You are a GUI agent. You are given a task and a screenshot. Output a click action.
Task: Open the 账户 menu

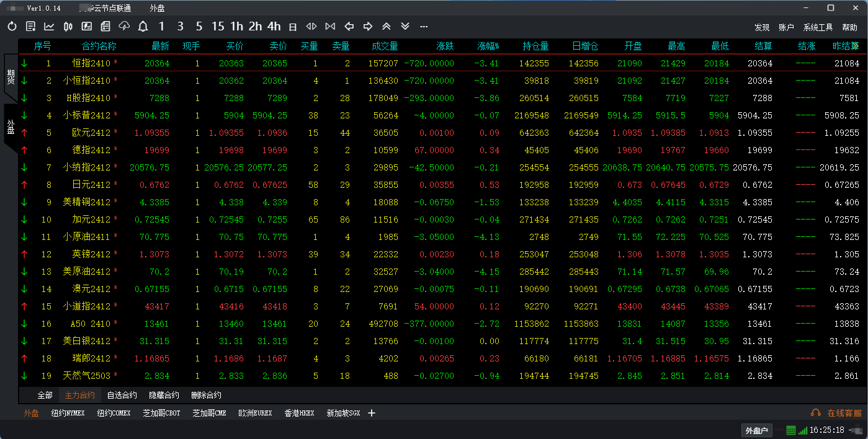pos(786,27)
